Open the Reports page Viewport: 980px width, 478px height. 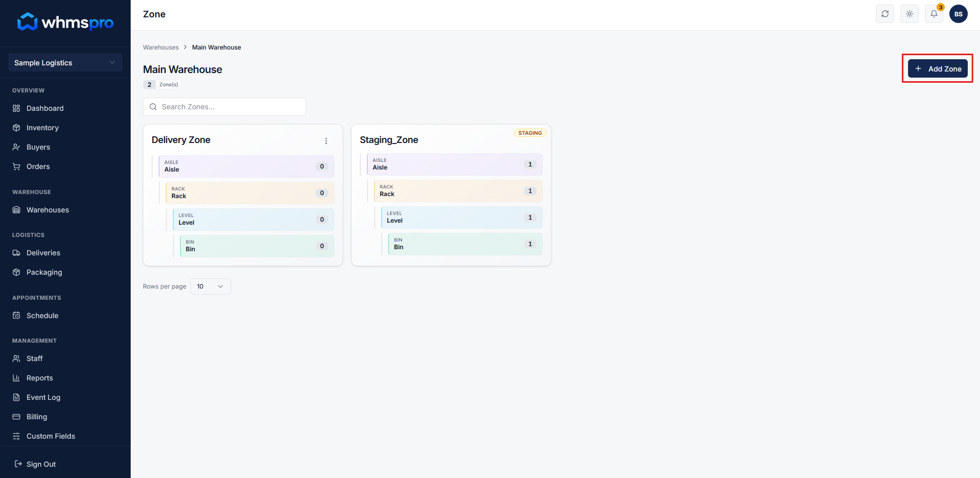(x=40, y=378)
